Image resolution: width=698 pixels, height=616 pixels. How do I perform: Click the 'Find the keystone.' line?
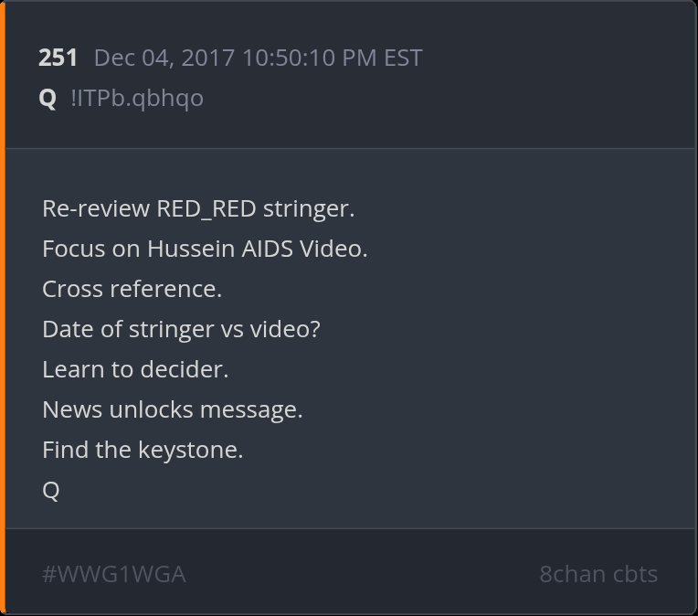click(143, 450)
